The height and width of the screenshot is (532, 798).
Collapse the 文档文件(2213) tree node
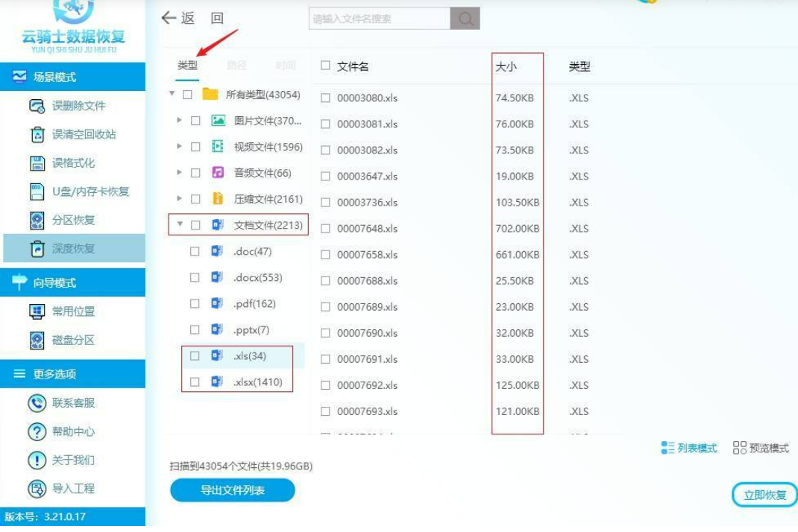[180, 224]
